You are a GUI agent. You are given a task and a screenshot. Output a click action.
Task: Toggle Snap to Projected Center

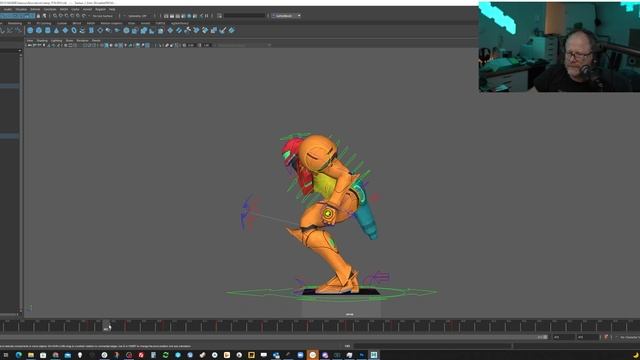72,16
